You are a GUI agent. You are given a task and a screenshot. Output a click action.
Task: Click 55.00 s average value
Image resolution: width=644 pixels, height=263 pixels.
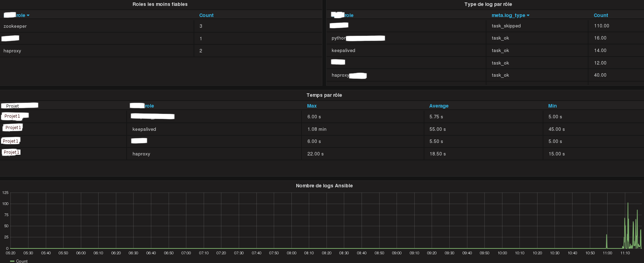[x=437, y=129]
